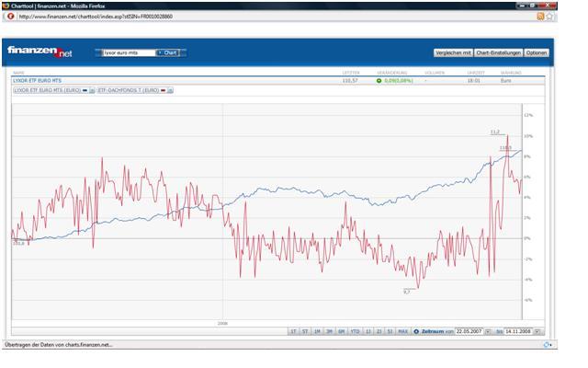588x368 pixels.
Task: Select the 1T time range
Action: pyautogui.click(x=293, y=331)
